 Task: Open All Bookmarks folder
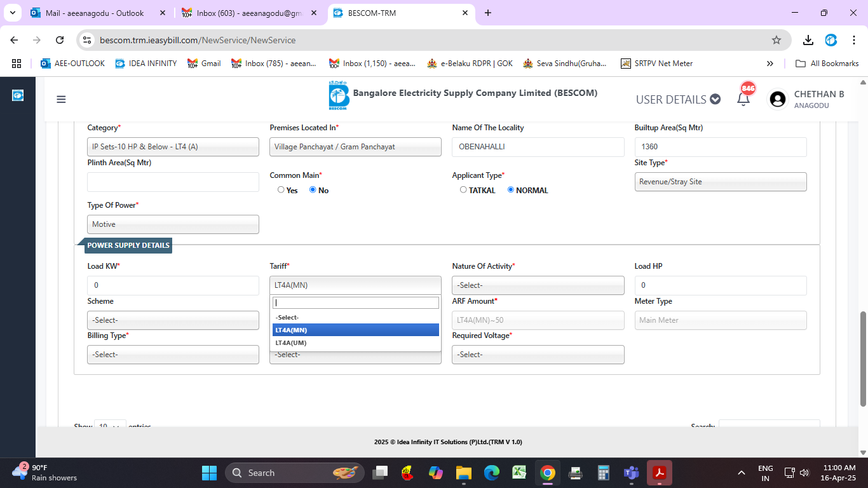click(x=827, y=64)
